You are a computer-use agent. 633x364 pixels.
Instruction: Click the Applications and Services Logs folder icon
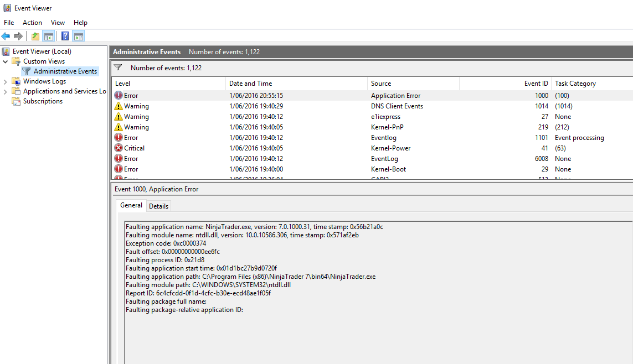click(x=16, y=91)
